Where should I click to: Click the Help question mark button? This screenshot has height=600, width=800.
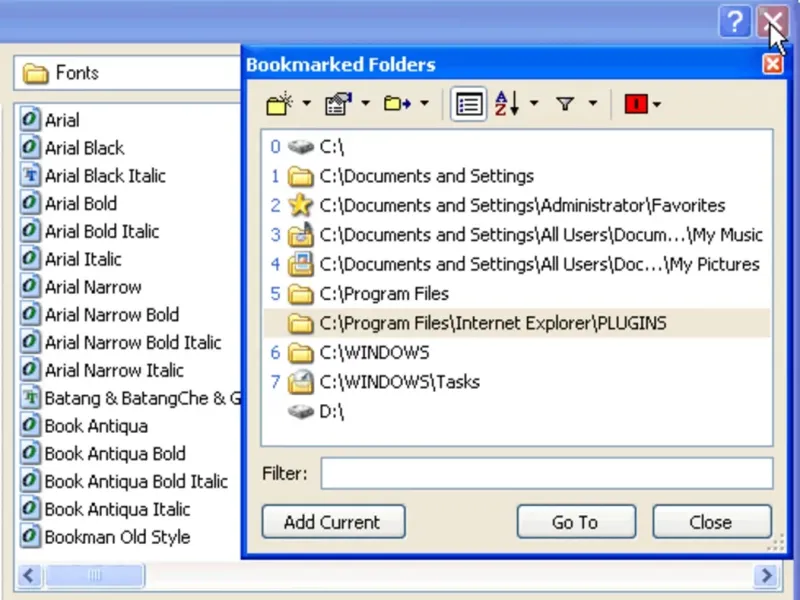735,21
